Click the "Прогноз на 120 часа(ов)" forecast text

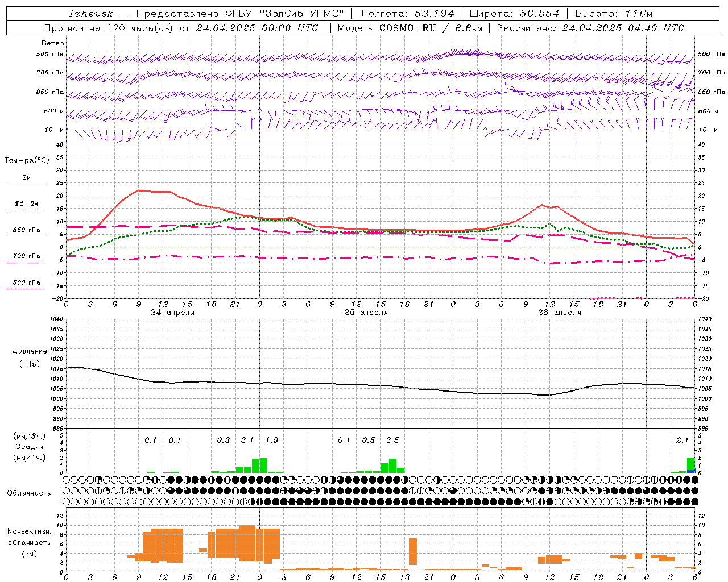[109, 28]
